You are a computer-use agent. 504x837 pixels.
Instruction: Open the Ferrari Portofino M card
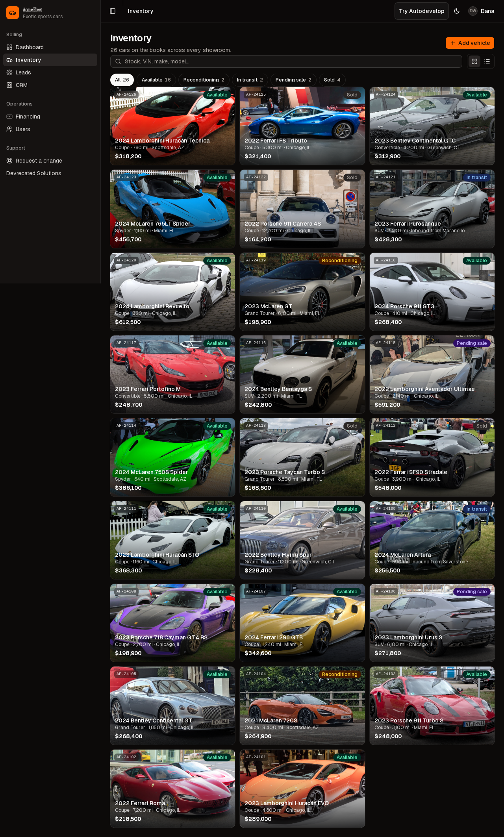click(172, 374)
